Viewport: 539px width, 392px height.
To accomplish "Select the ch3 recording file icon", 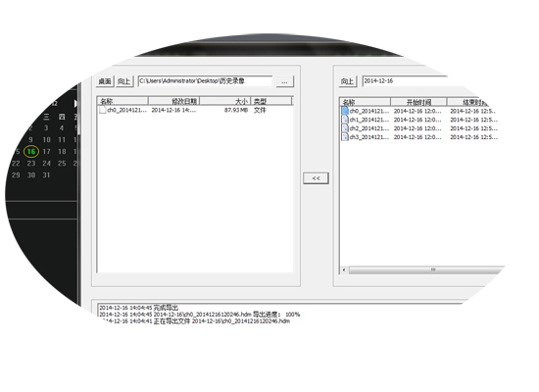I will click(345, 136).
